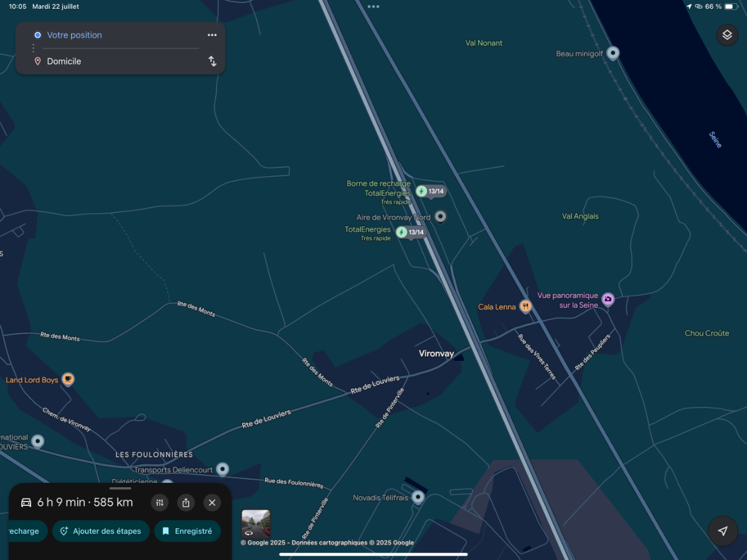Swap origin and destination arrows

point(212,61)
